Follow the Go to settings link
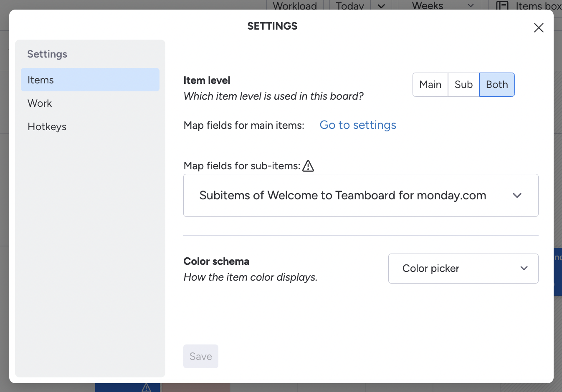The height and width of the screenshot is (392, 562). 358,125
